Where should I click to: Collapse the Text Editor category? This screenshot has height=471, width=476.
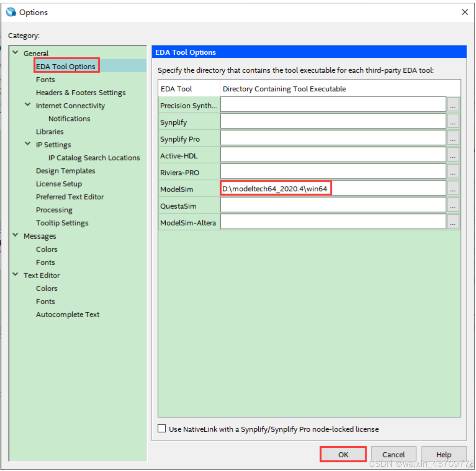15,274
